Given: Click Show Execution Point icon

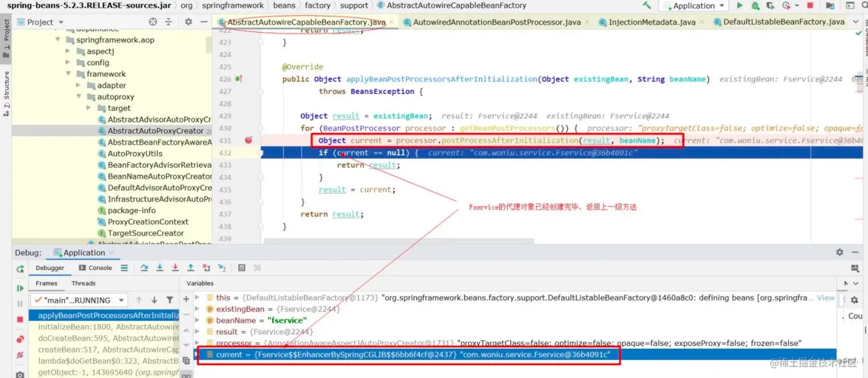Looking at the screenshot, I should tap(124, 268).
